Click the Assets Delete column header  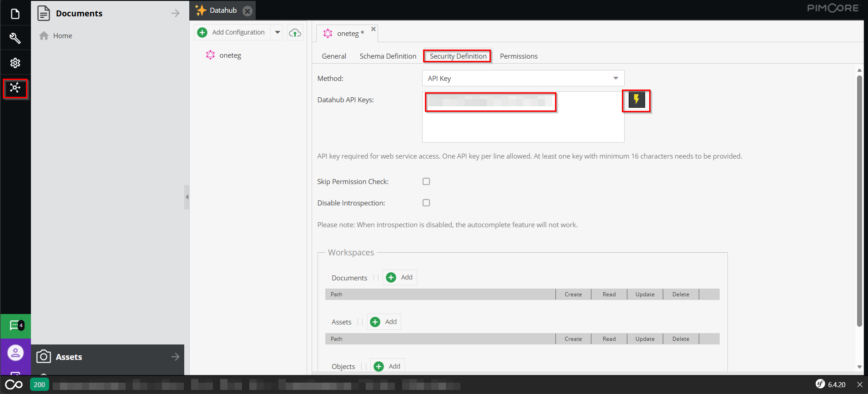(681, 339)
